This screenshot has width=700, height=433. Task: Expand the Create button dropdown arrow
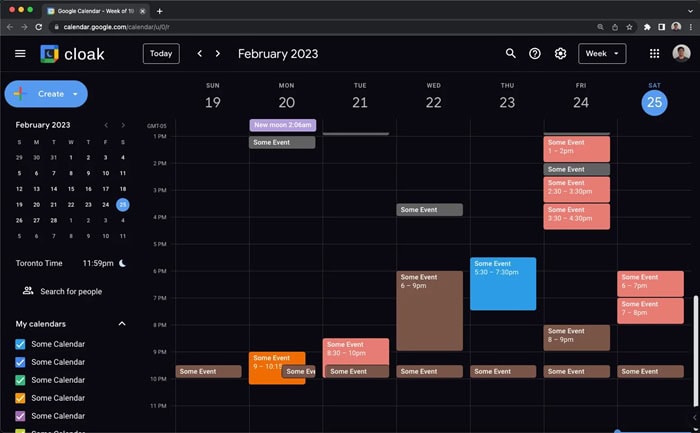(x=75, y=94)
